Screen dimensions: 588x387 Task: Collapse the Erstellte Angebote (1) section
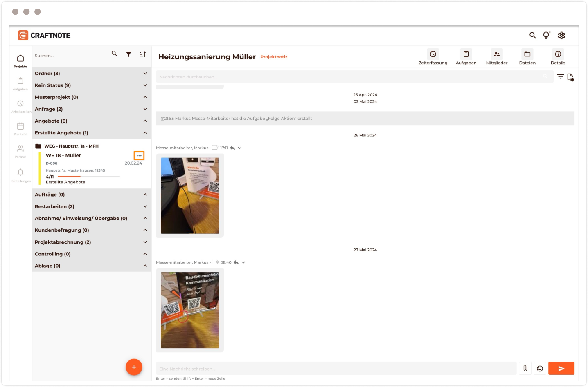pyautogui.click(x=145, y=133)
